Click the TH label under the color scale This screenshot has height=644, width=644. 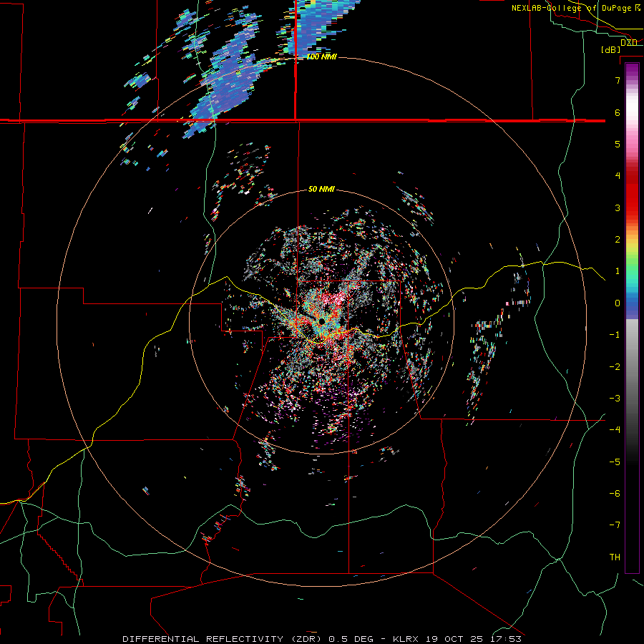point(615,557)
